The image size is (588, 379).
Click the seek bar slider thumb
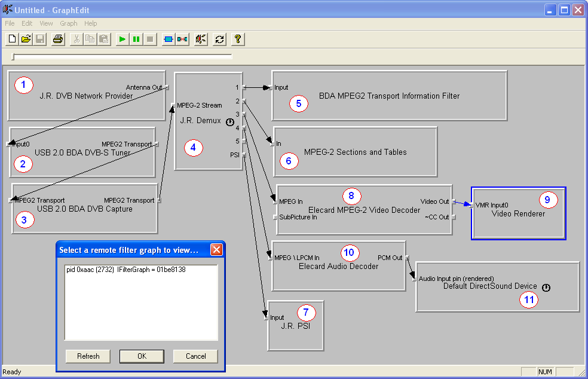pos(13,57)
